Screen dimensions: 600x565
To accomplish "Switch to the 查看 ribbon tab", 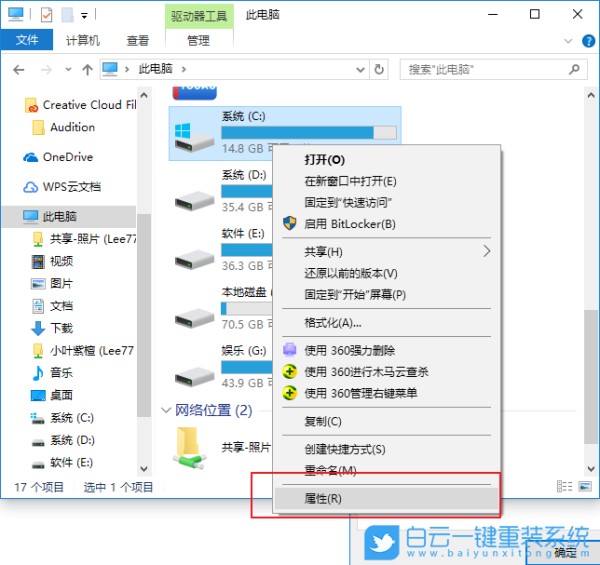I will 138,40.
